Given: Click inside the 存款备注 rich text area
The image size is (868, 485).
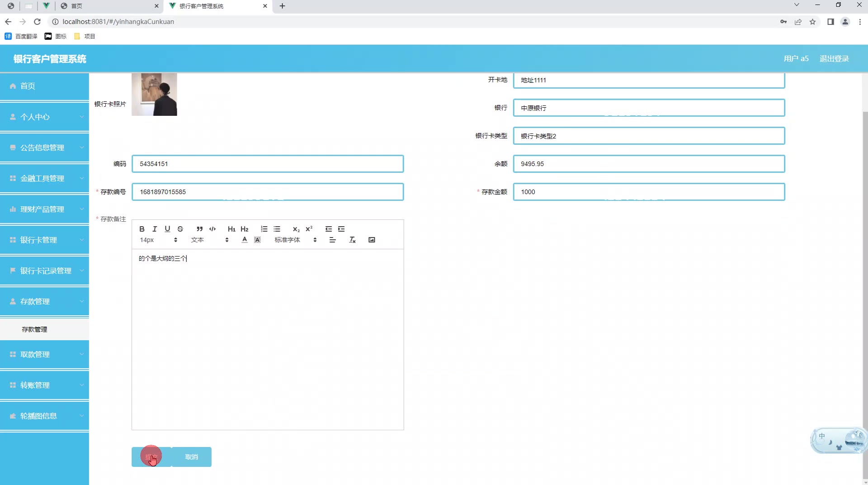Looking at the screenshot, I should [268, 339].
